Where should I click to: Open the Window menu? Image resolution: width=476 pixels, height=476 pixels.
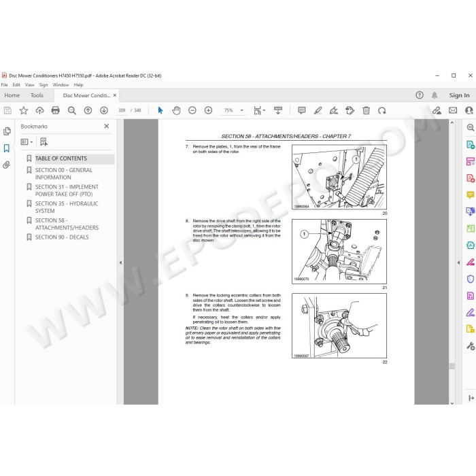pyautogui.click(x=61, y=85)
